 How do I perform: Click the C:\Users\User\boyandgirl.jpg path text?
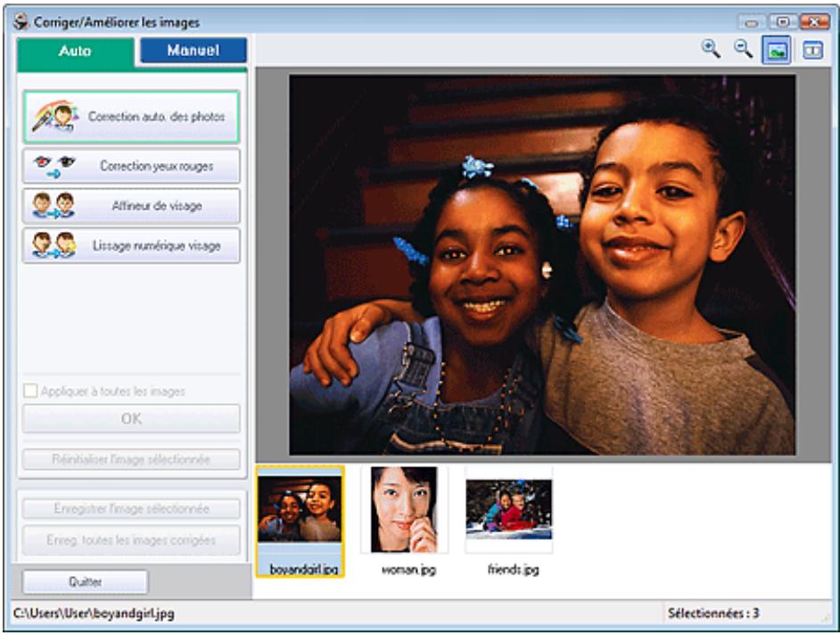click(94, 614)
